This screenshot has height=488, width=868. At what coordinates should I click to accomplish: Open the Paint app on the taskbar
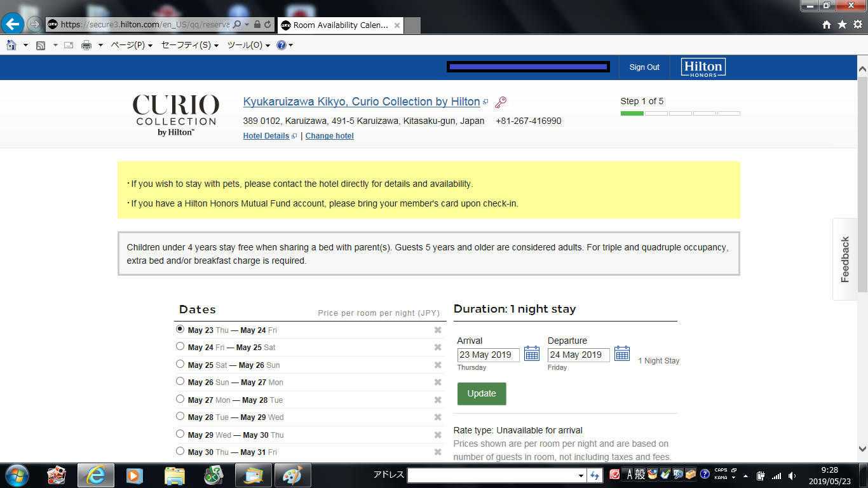(292, 475)
